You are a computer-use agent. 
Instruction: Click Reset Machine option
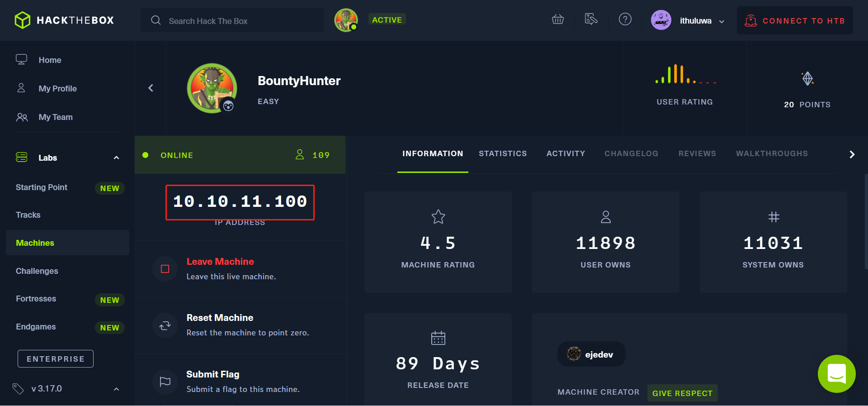pyautogui.click(x=220, y=318)
